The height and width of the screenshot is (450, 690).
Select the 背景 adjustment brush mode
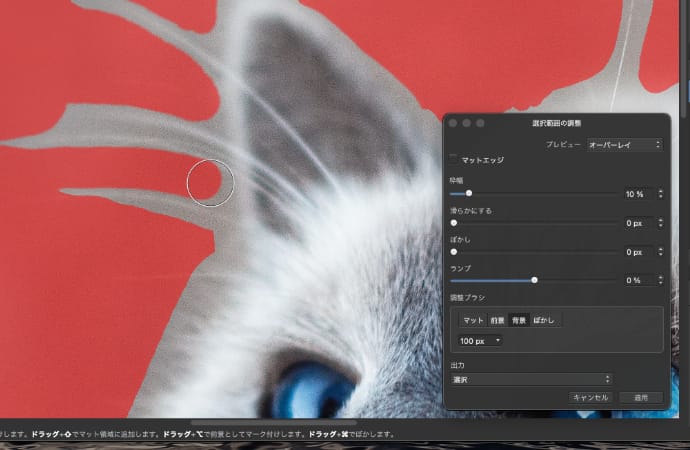519,320
